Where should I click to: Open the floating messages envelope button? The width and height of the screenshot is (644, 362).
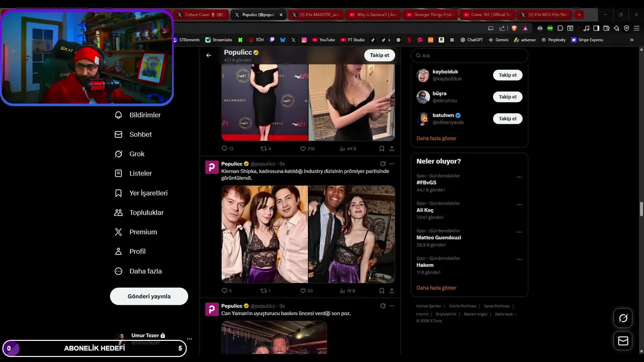(623, 341)
